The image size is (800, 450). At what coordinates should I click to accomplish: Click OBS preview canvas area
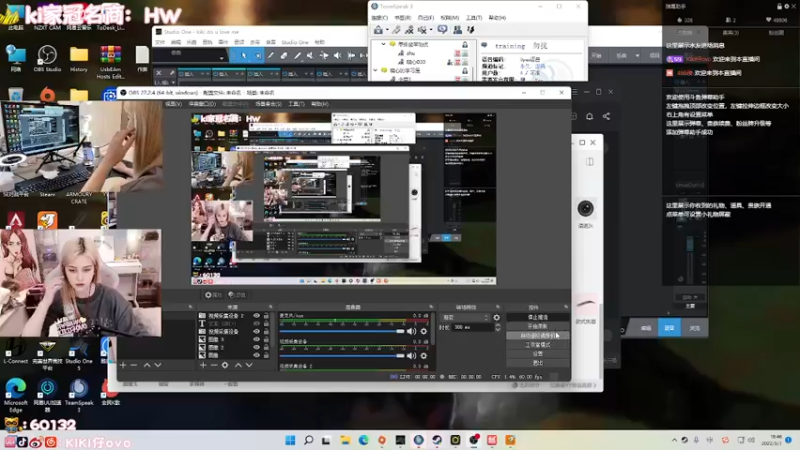pos(343,198)
